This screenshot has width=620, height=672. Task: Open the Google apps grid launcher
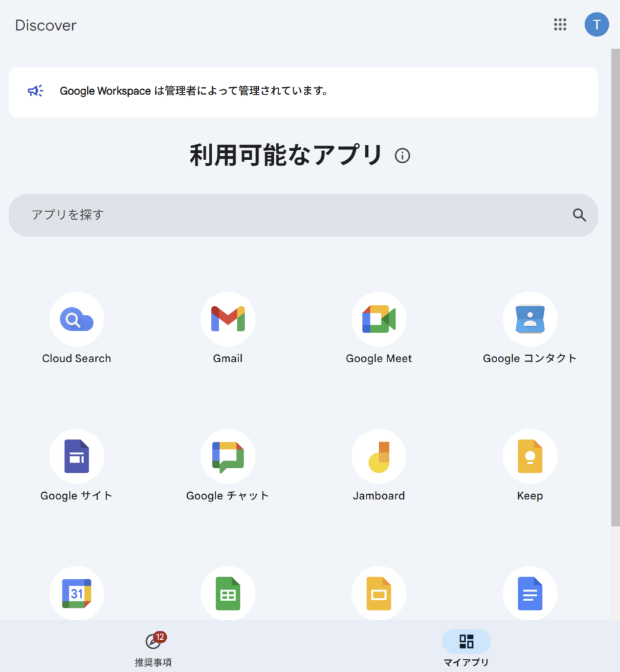pyautogui.click(x=560, y=25)
